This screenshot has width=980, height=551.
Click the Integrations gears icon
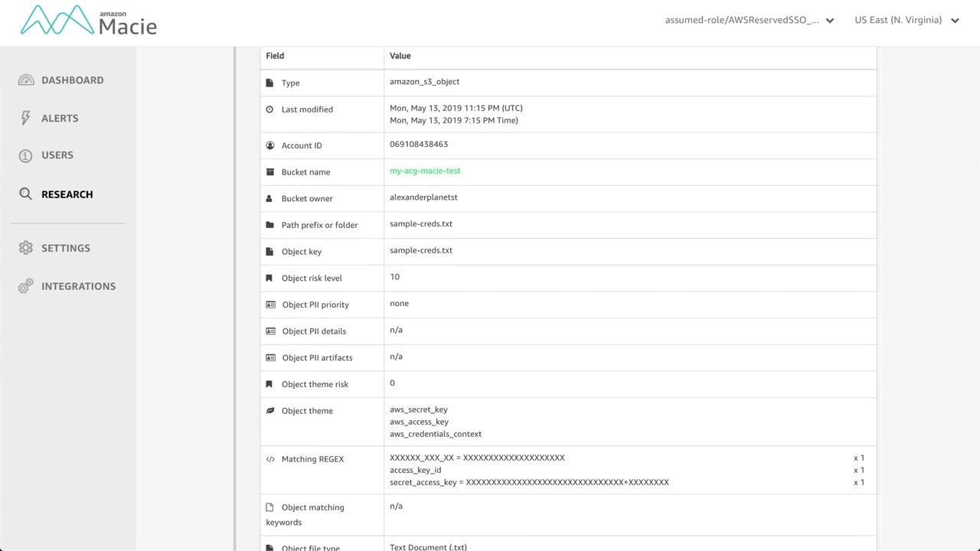coord(26,286)
